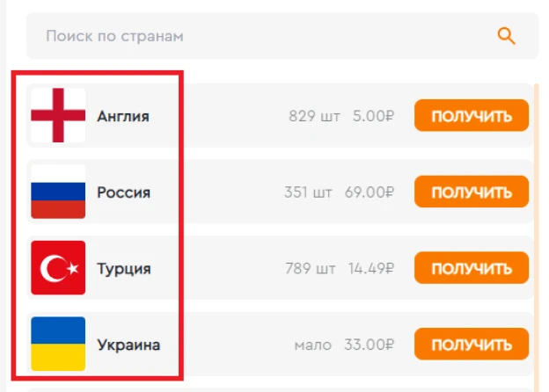
Task: Click the England flag icon
Action: 58,115
